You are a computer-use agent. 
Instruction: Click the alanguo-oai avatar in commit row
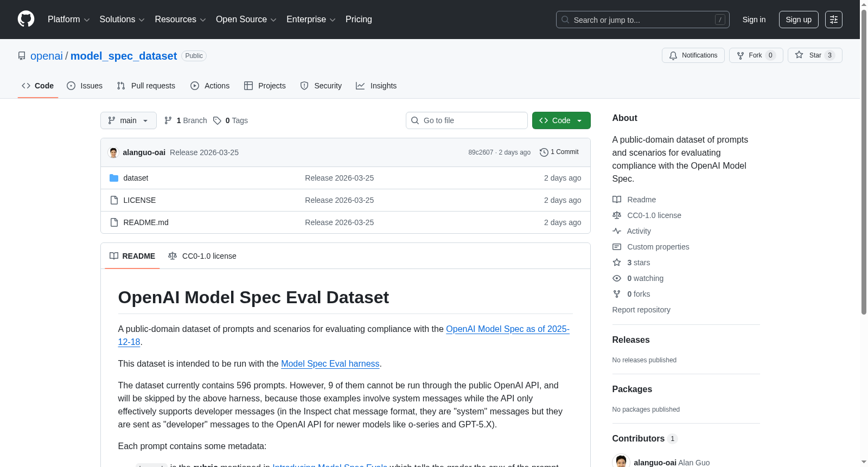click(x=113, y=152)
